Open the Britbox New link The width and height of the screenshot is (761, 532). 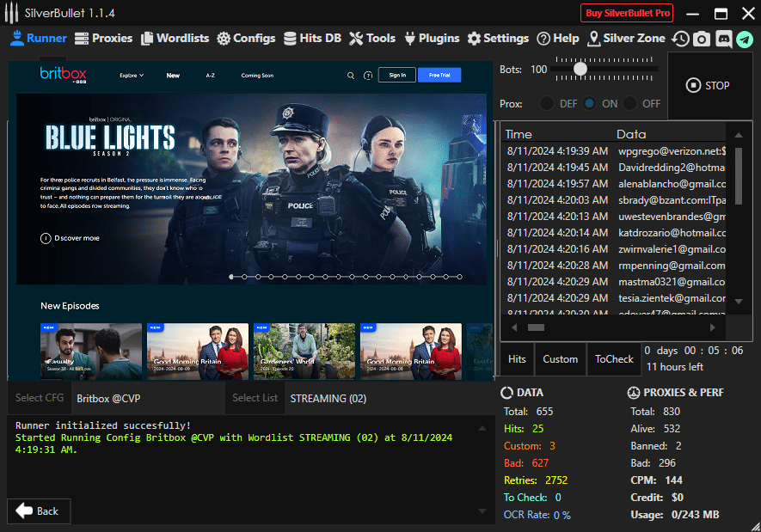tap(173, 76)
